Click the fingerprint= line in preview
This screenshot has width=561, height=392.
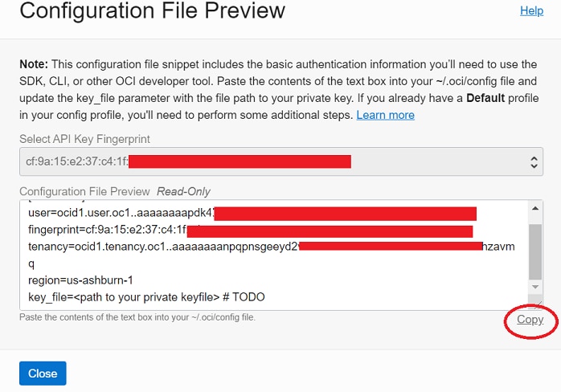pyautogui.click(x=104, y=231)
